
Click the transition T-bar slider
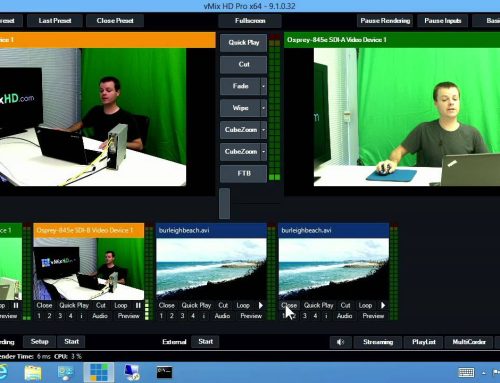(224, 203)
